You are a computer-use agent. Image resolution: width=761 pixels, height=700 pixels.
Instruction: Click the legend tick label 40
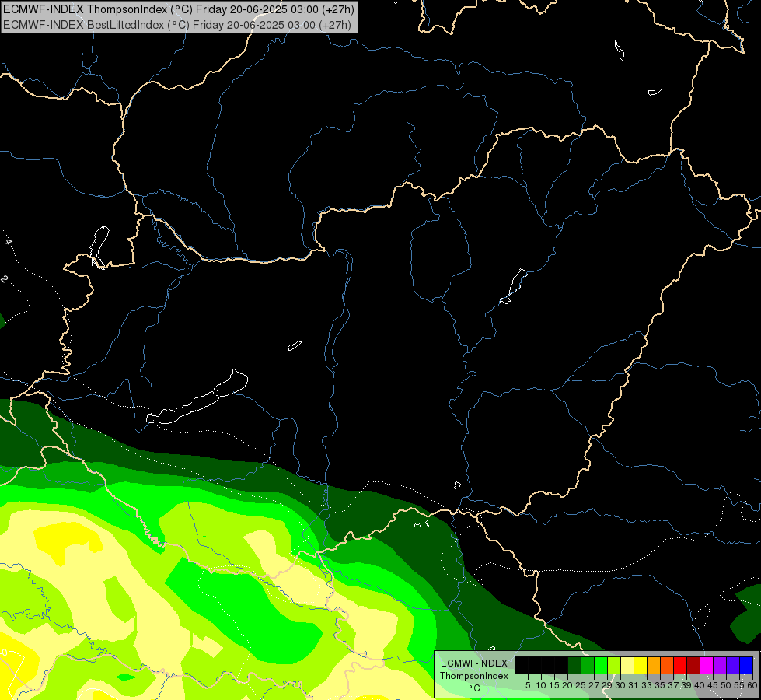click(x=699, y=685)
